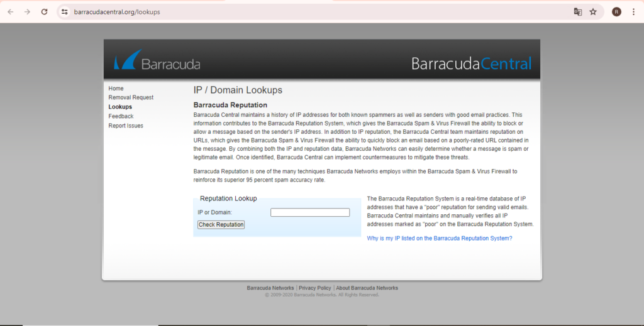Click the browser forward arrow
644x326 pixels.
tap(27, 12)
